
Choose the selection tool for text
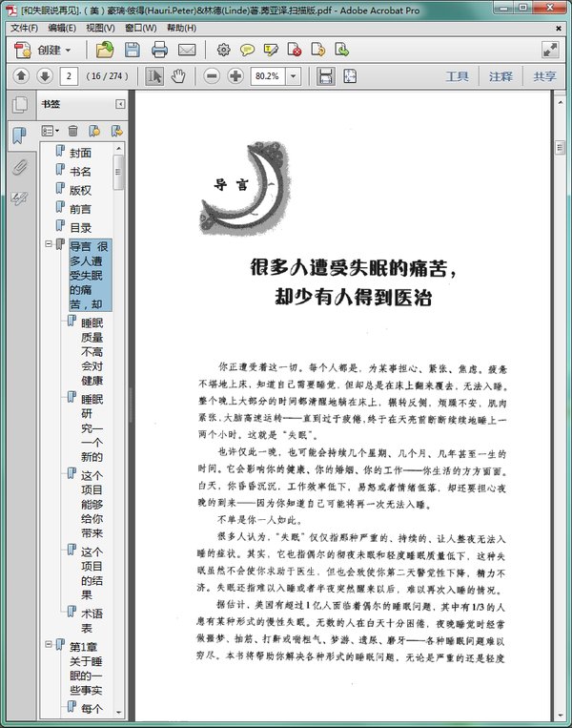pos(154,75)
